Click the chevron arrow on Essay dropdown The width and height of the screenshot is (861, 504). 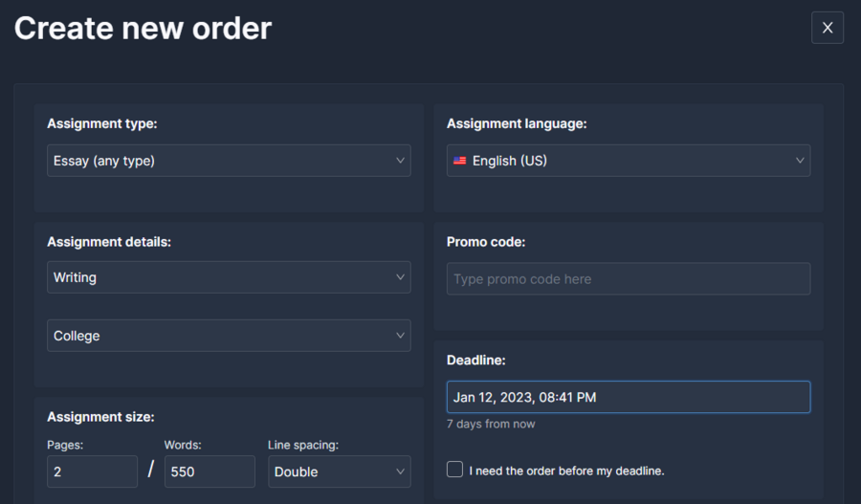point(400,161)
